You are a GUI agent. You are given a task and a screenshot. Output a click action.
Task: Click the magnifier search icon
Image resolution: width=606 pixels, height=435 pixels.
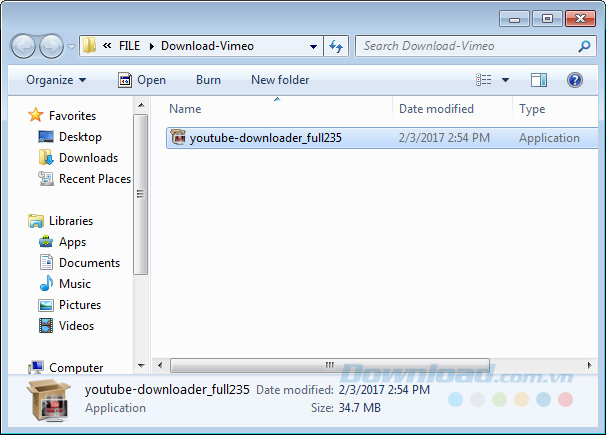(x=584, y=46)
